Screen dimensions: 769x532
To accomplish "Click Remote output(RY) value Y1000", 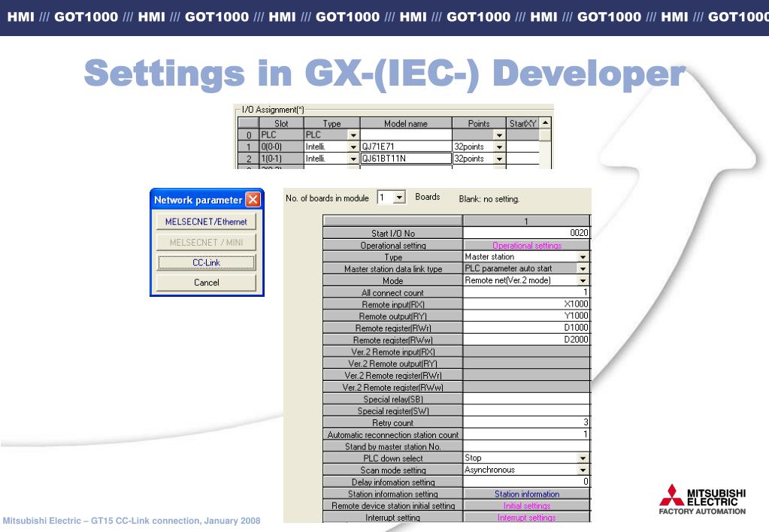I will coord(527,316).
